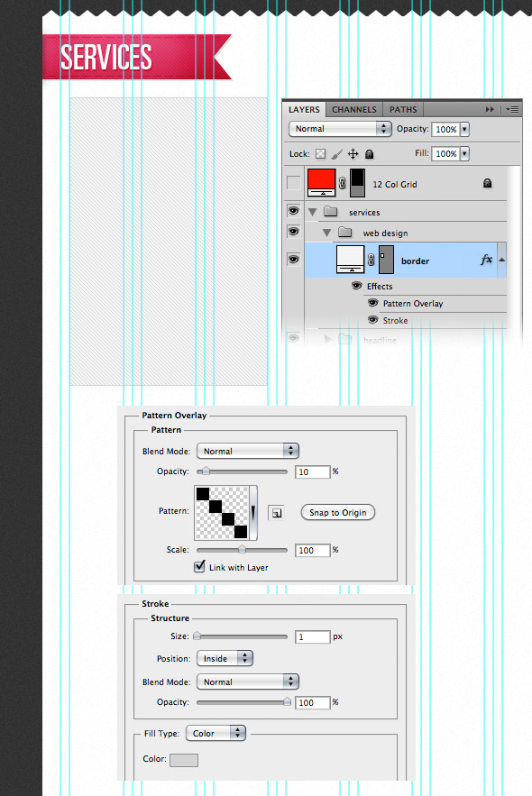Toggle Lock position move icon
This screenshot has width=532, height=796.
click(x=353, y=154)
